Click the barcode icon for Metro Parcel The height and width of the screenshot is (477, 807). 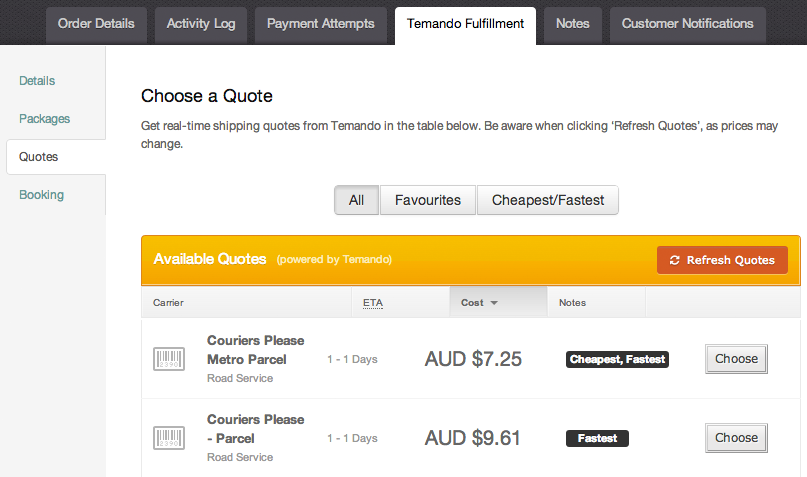point(168,359)
